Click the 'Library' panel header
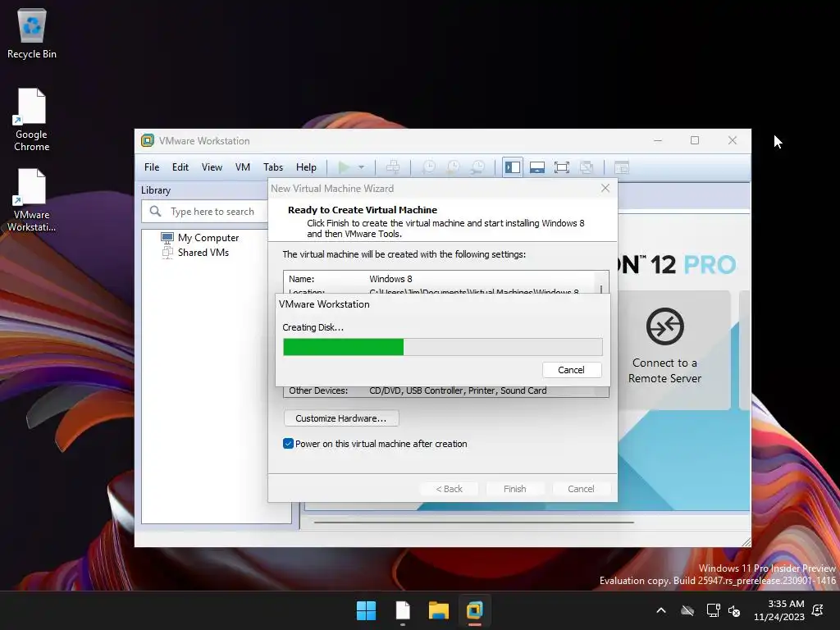The image size is (840, 630). (x=156, y=190)
